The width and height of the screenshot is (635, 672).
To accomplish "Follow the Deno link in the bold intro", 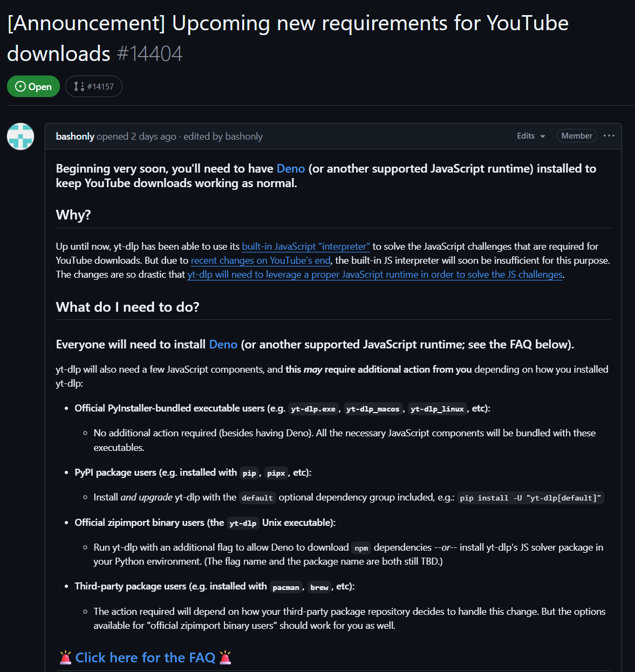I will coord(291,169).
